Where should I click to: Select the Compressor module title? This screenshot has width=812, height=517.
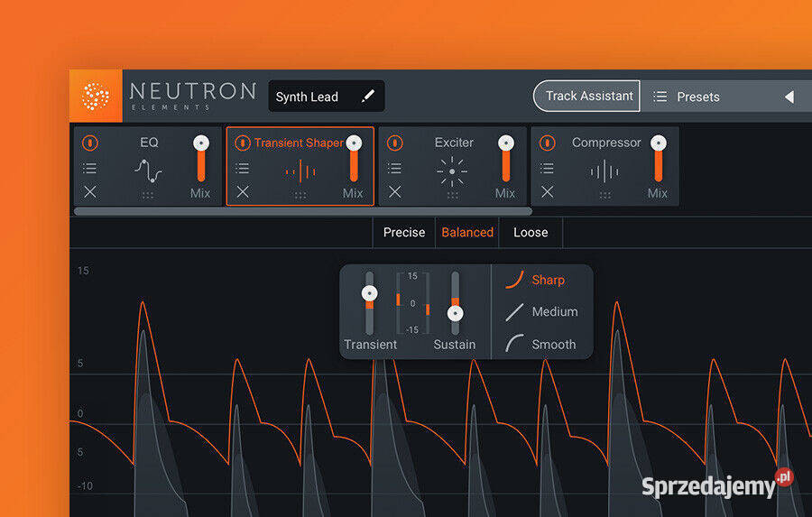point(606,143)
